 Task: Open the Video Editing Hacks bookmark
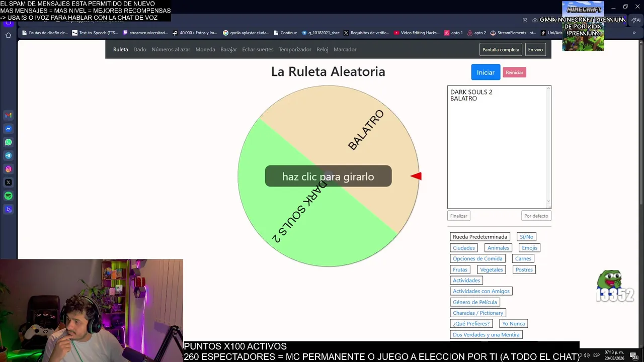point(417,33)
